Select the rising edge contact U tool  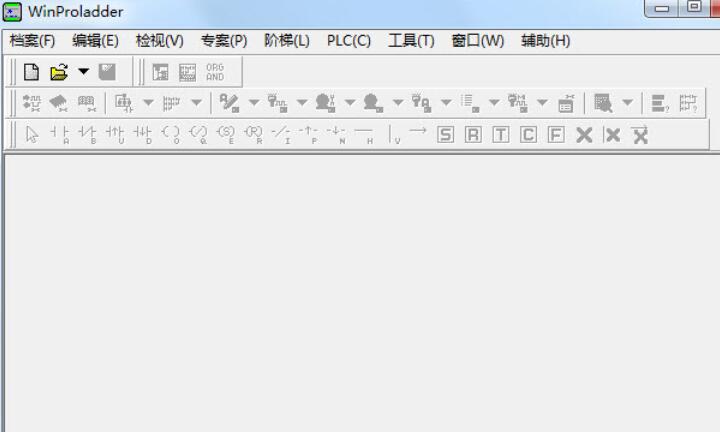pyautogui.click(x=115, y=135)
